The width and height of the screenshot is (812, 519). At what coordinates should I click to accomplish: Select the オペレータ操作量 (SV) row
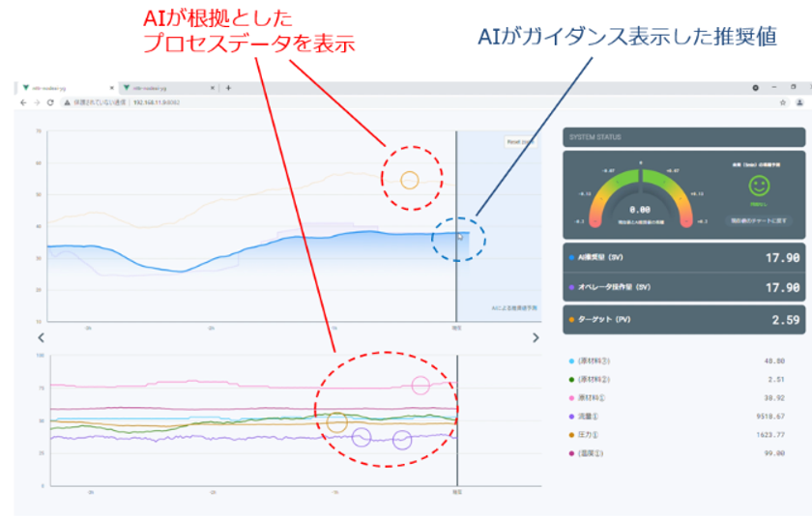pyautogui.click(x=683, y=287)
